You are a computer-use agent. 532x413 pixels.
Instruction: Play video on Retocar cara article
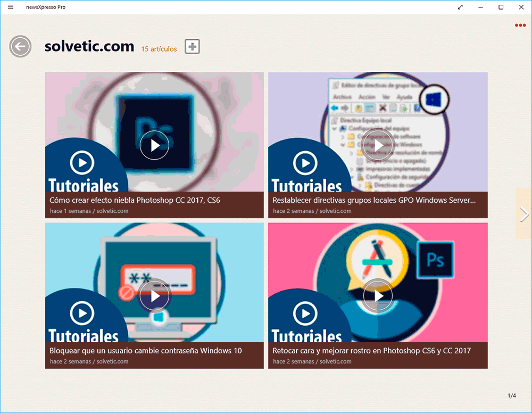click(x=378, y=295)
